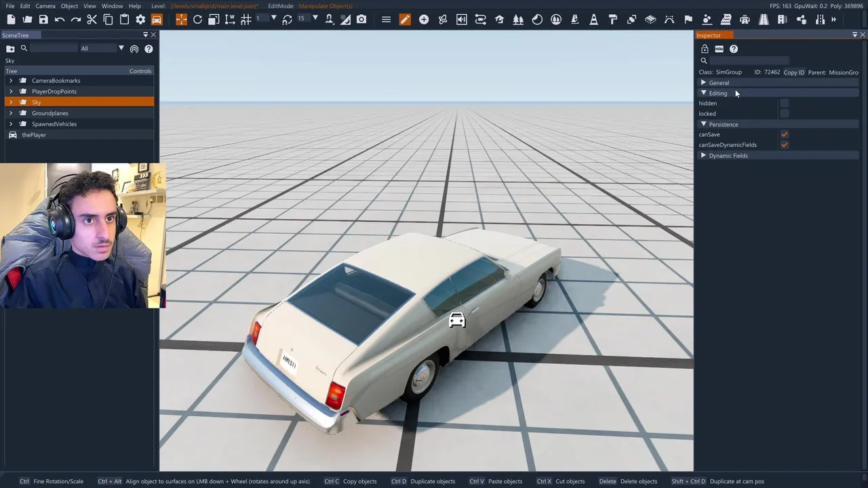Click the SceneTree help question icon
Viewport: 868px width, 488px height.
[x=149, y=49]
